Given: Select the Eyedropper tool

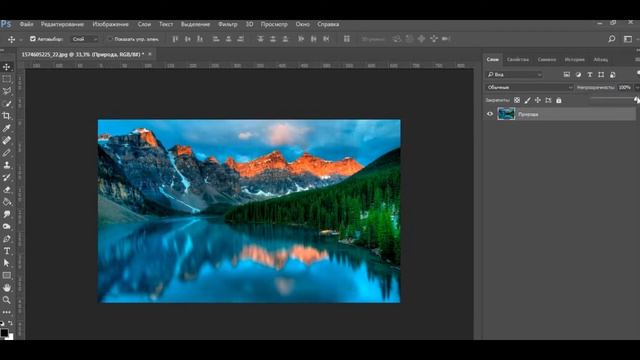Looking at the screenshot, I should coord(7,128).
